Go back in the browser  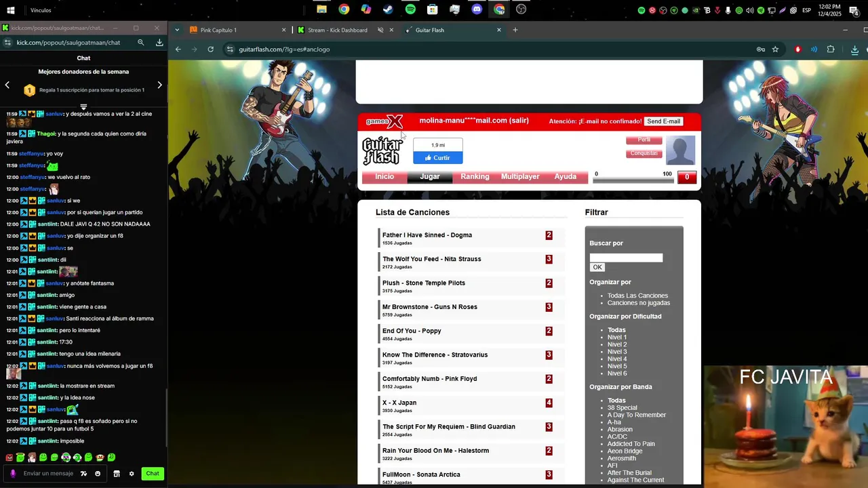point(178,49)
